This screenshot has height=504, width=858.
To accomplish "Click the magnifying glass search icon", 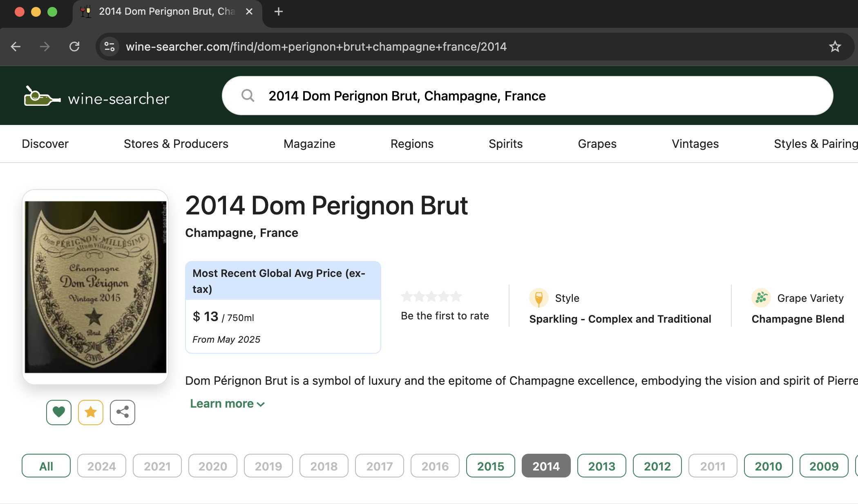I will pyautogui.click(x=248, y=96).
